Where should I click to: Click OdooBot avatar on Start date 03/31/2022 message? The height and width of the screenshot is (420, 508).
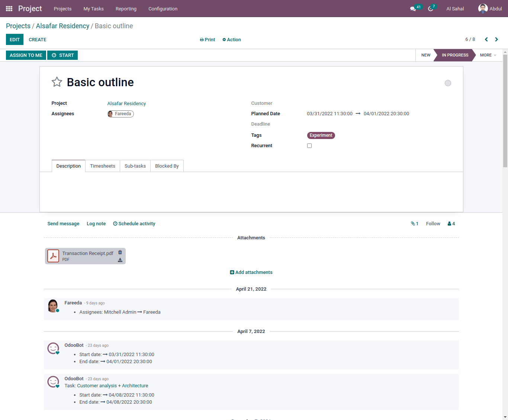[x=53, y=348]
